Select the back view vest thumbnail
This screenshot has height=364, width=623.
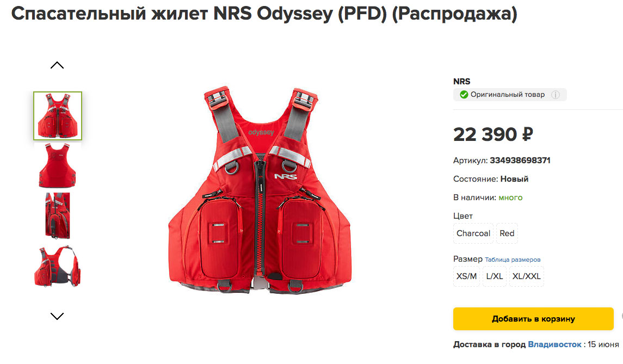(57, 166)
